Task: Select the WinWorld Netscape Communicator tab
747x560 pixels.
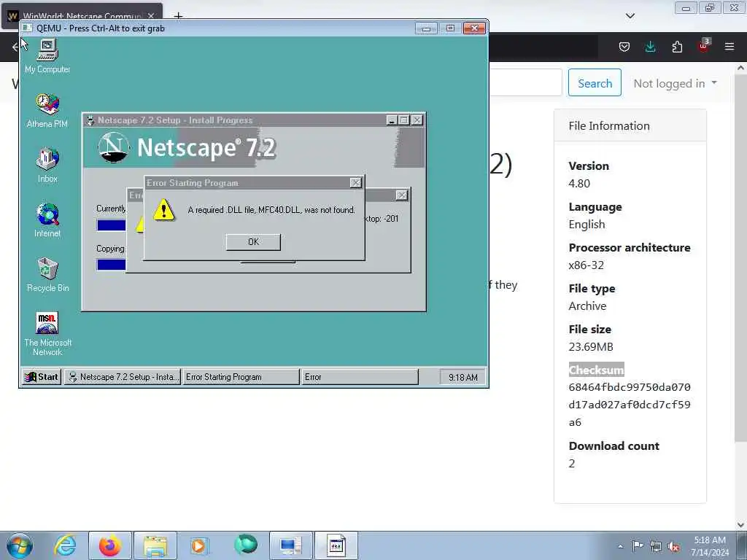Action: coord(82,16)
